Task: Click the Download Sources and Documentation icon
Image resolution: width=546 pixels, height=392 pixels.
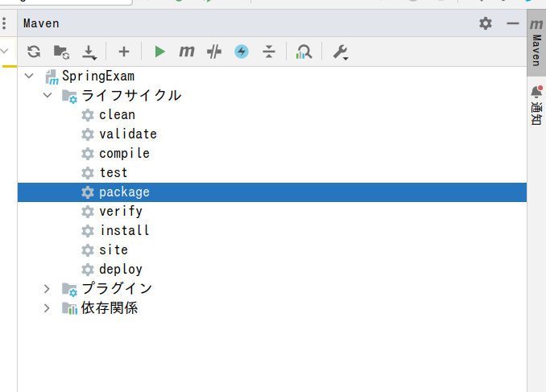Action: click(x=89, y=52)
